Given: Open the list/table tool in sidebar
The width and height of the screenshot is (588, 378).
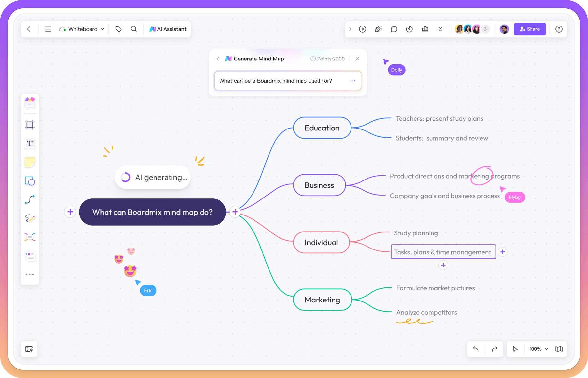Looking at the screenshot, I should point(30,256).
